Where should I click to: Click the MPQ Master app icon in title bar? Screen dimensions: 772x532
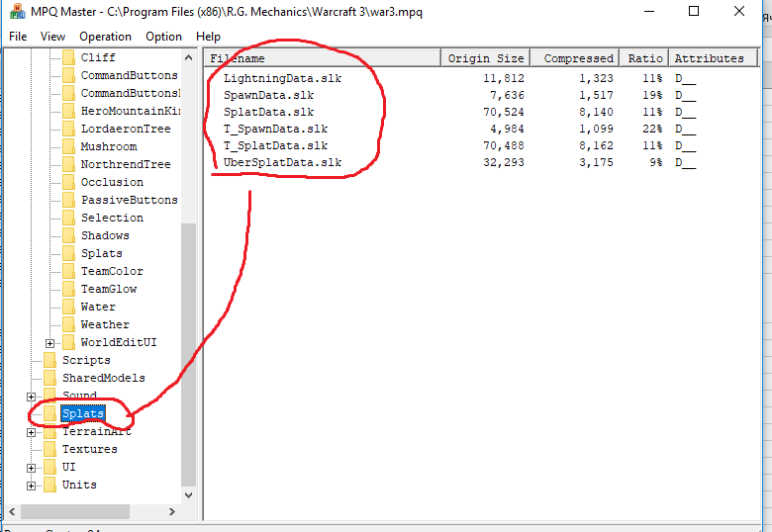coord(17,11)
